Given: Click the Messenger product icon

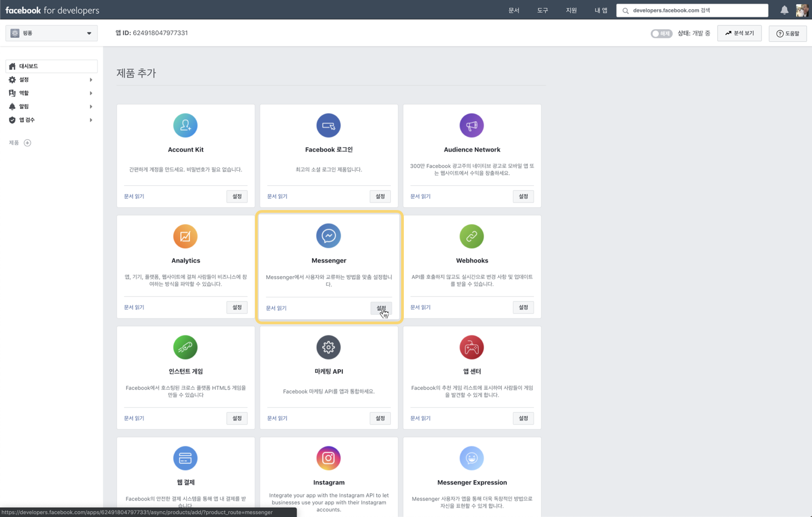Looking at the screenshot, I should (x=329, y=236).
